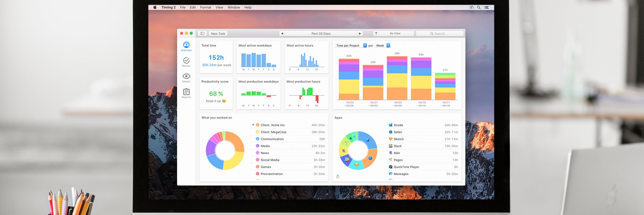This screenshot has height=215, width=644.
Task: Open the Week grouping dropdown
Action: tap(383, 45)
